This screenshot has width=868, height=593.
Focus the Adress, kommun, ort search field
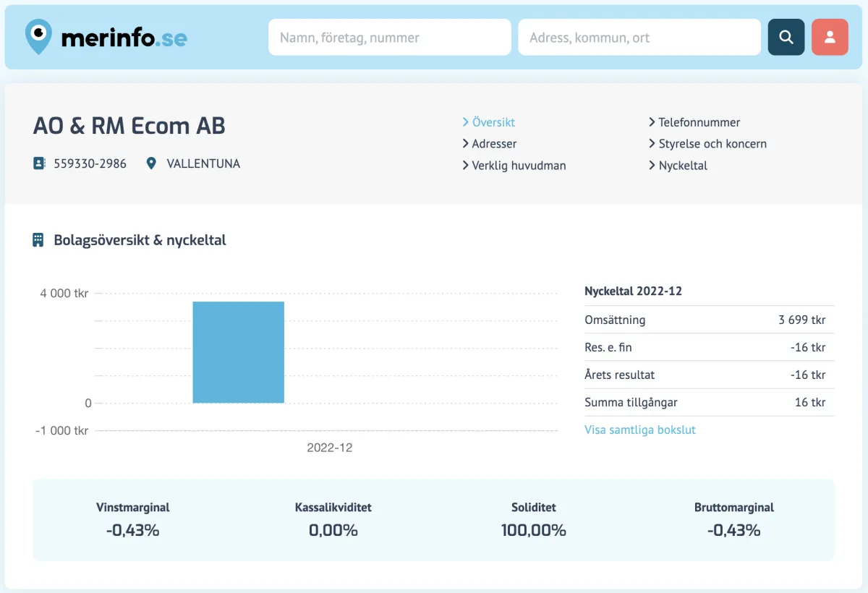639,37
